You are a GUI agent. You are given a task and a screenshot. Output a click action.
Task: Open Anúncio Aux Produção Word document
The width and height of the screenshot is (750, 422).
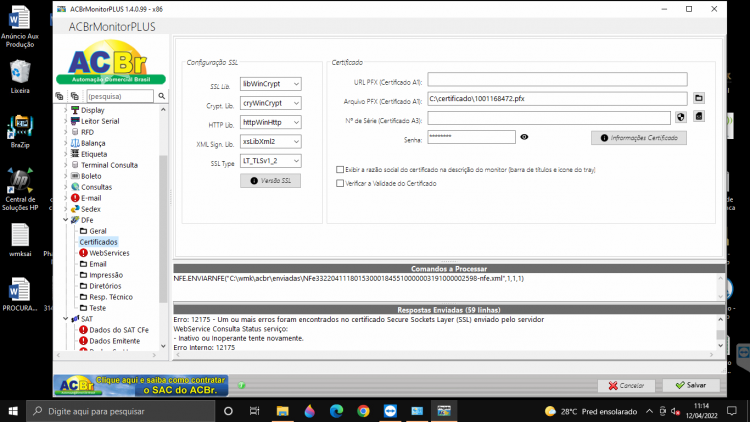coord(20,26)
